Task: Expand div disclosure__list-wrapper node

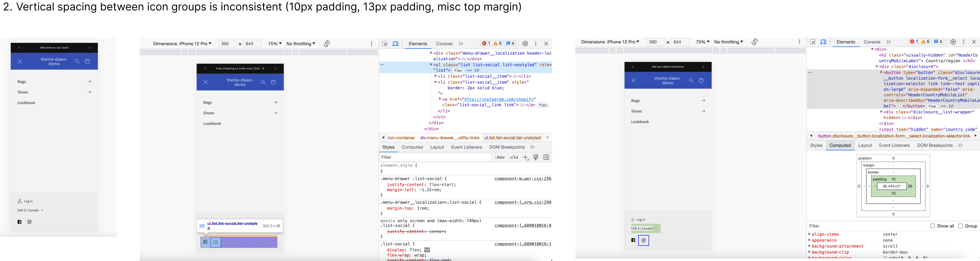Action: (x=881, y=112)
